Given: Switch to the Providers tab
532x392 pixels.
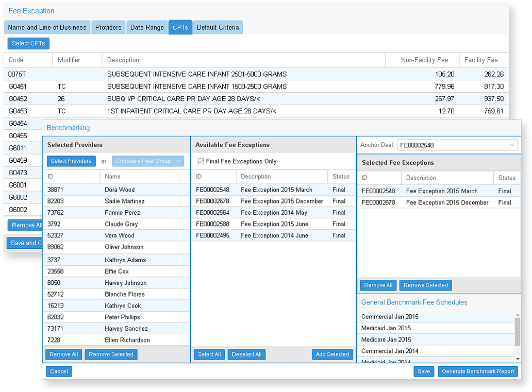Looking at the screenshot, I should (x=108, y=27).
